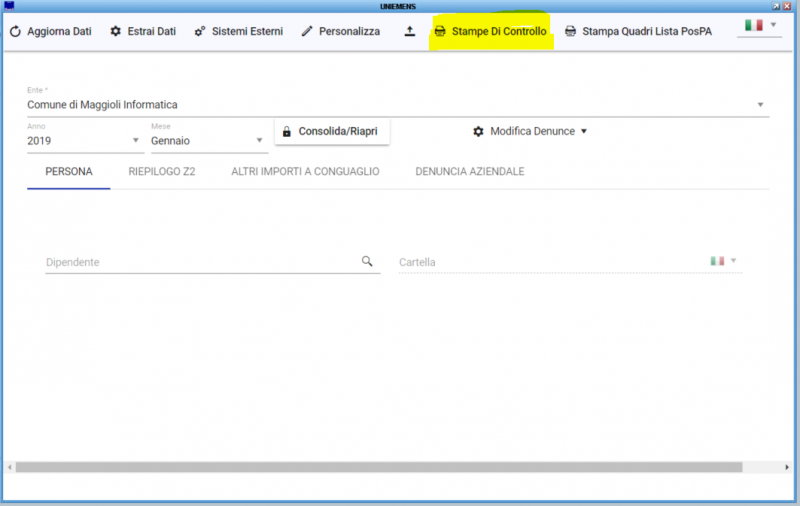Click the Estrai Dati gear icon

(116, 32)
